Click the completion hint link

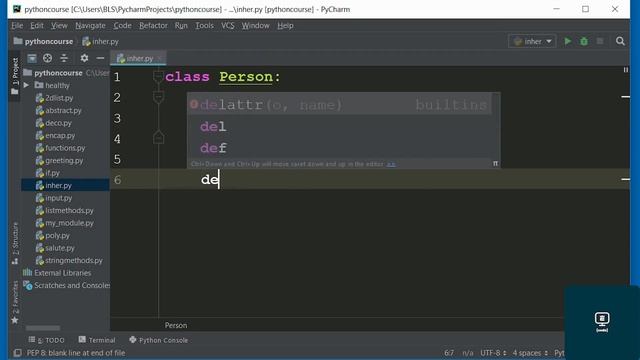click(x=391, y=164)
